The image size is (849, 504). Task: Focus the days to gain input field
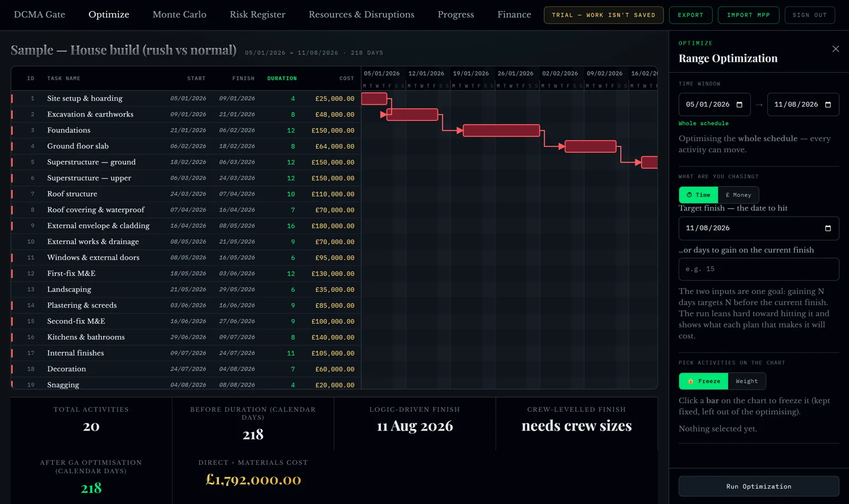[x=759, y=269]
